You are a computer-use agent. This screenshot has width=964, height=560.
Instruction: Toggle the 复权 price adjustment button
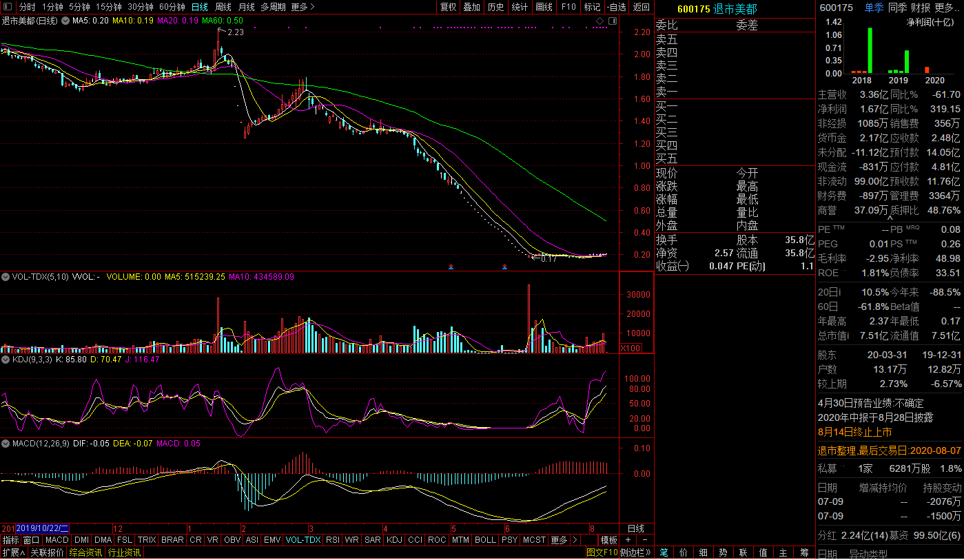click(448, 7)
